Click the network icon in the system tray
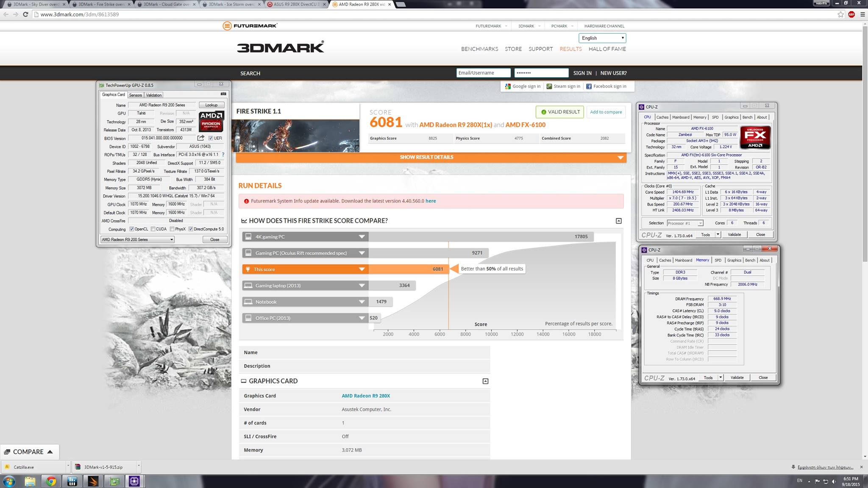The width and height of the screenshot is (868, 488). coord(826,482)
